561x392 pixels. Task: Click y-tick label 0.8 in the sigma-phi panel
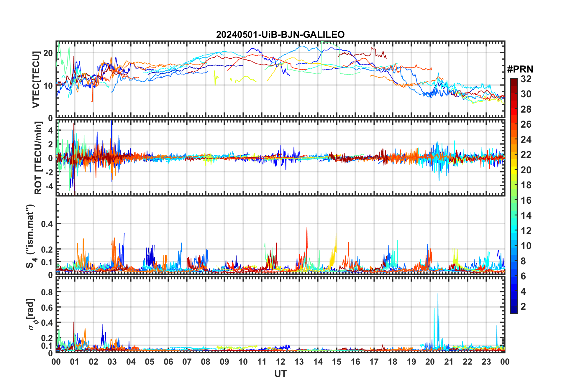point(47,292)
